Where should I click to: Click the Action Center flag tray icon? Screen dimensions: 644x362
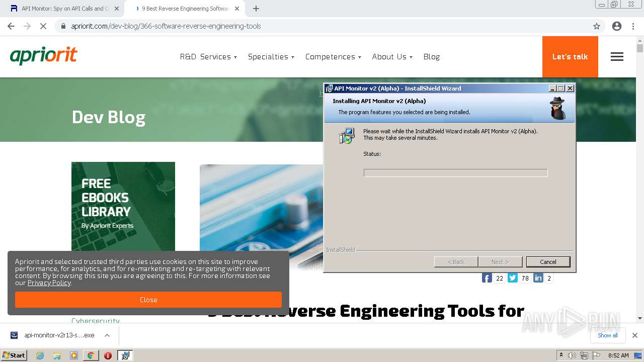point(596,355)
